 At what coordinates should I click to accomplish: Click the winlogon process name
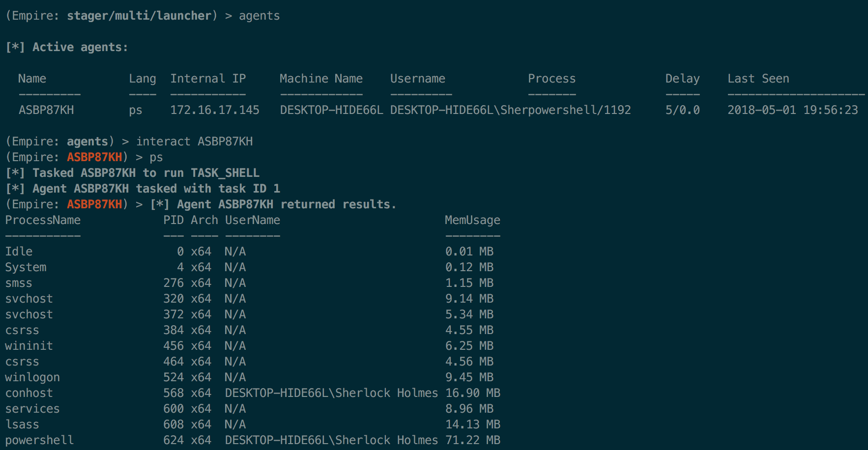coord(32,377)
